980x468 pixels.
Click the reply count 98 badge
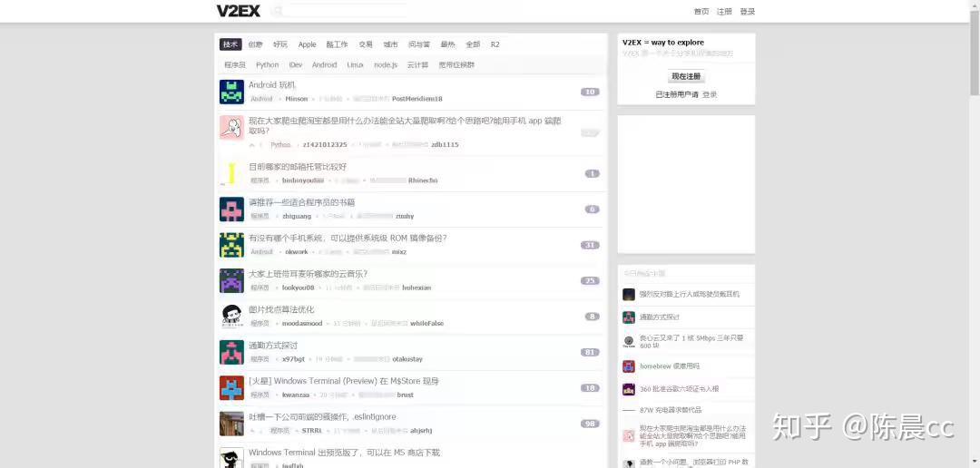[590, 424]
